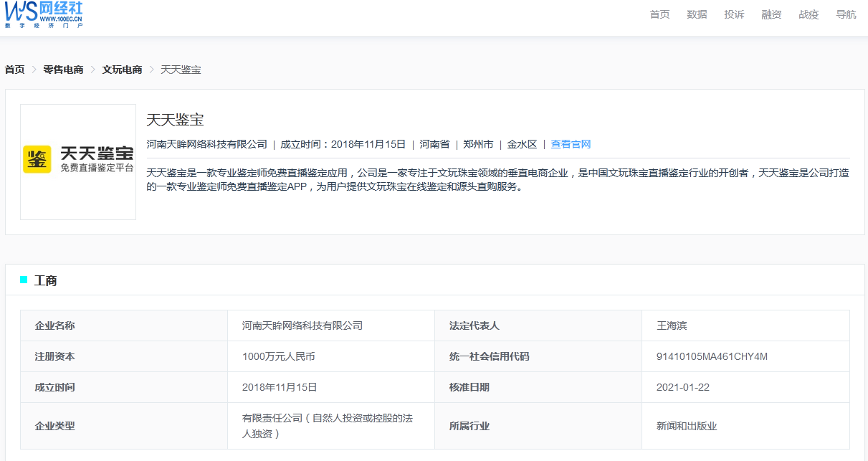The height and width of the screenshot is (461, 868).
Task: Click 郑州市 in the location info
Action: pos(478,144)
